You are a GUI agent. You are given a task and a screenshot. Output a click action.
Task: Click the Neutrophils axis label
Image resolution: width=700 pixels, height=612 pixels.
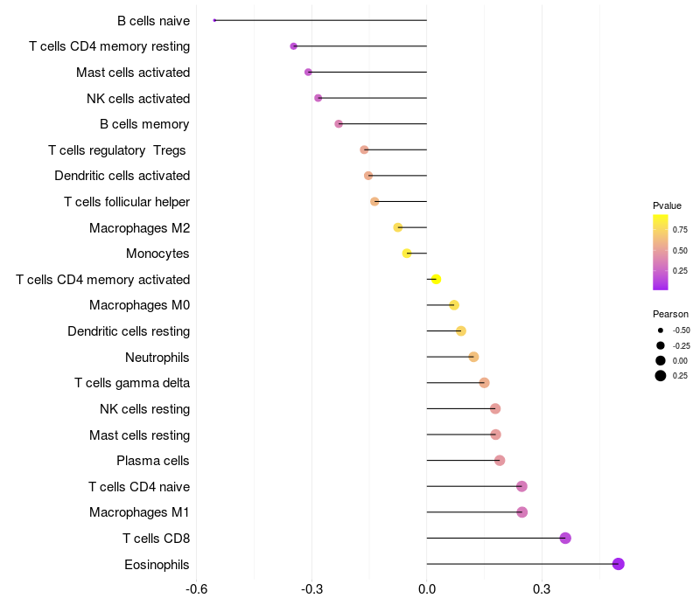pyautogui.click(x=157, y=358)
